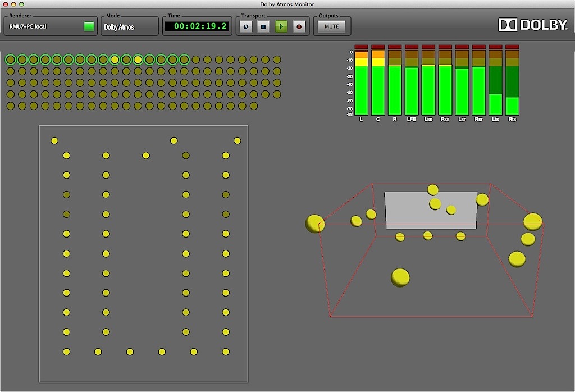Click the topmost sphere above the 3D screen

pyautogui.click(x=433, y=190)
